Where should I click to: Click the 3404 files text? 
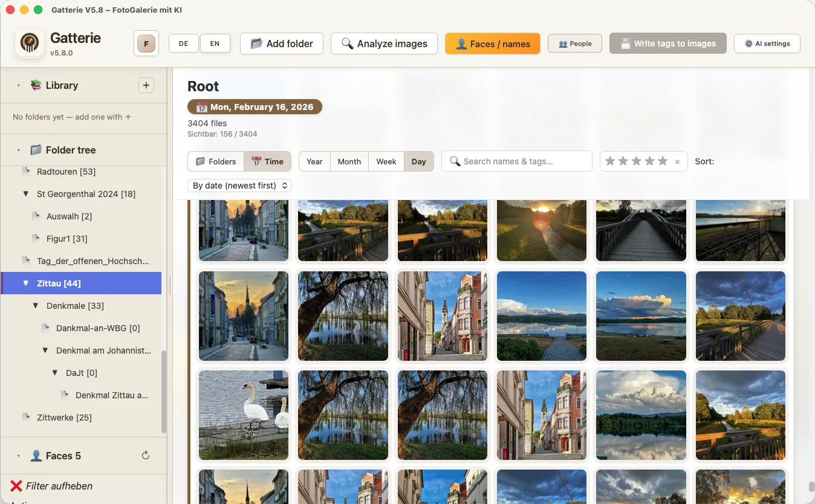click(x=207, y=123)
